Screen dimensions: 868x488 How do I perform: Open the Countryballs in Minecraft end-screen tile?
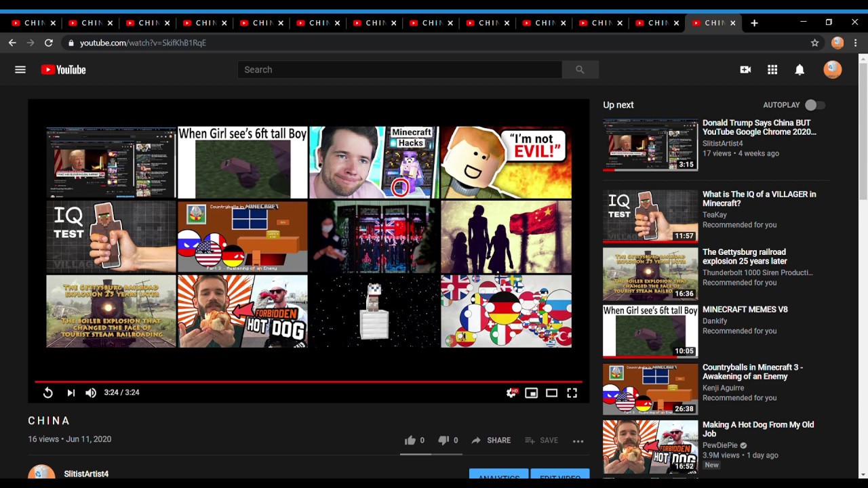(243, 237)
